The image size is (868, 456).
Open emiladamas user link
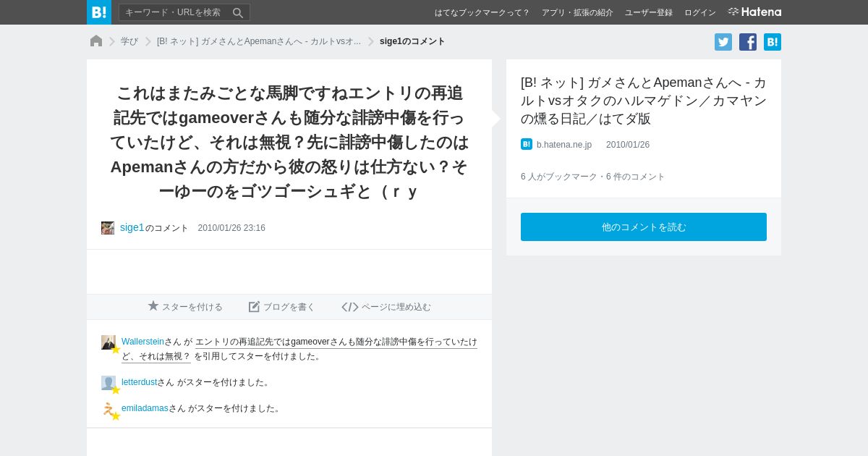pyautogui.click(x=145, y=408)
